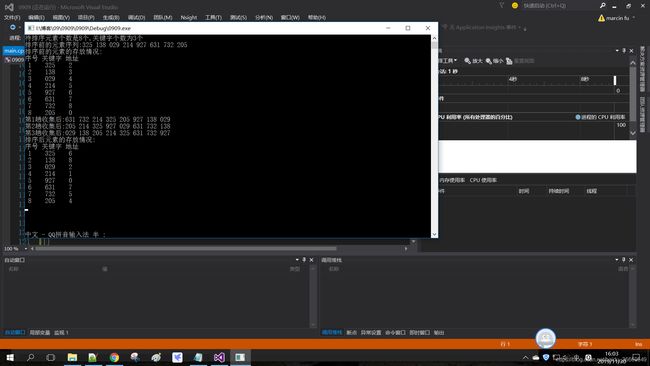The height and width of the screenshot is (366, 650).
Task: Switch to the CPU 使用率 tab
Action: 483,180
